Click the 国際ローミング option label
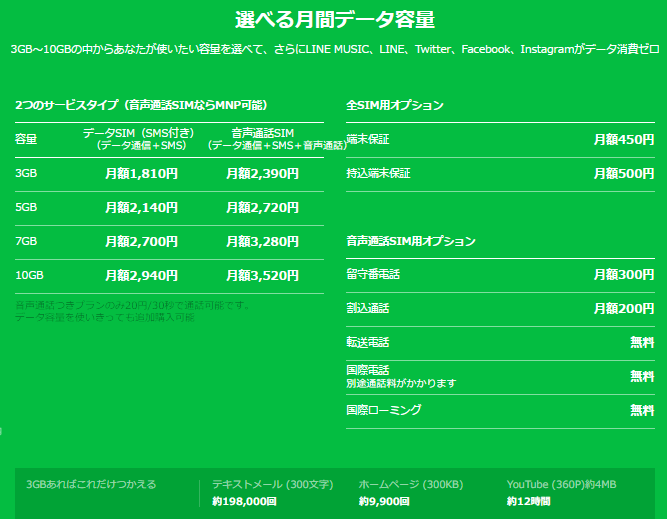Viewport: 667px width, 519px height. click(x=384, y=410)
